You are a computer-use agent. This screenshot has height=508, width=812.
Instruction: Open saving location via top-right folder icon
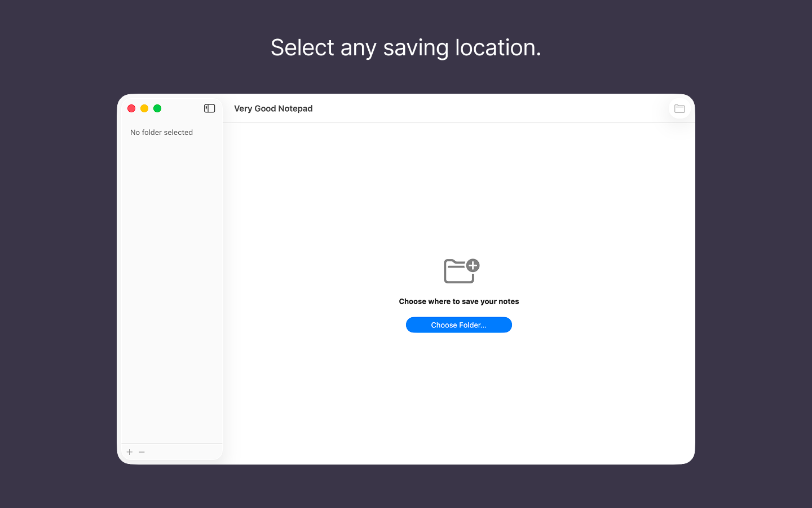click(679, 108)
